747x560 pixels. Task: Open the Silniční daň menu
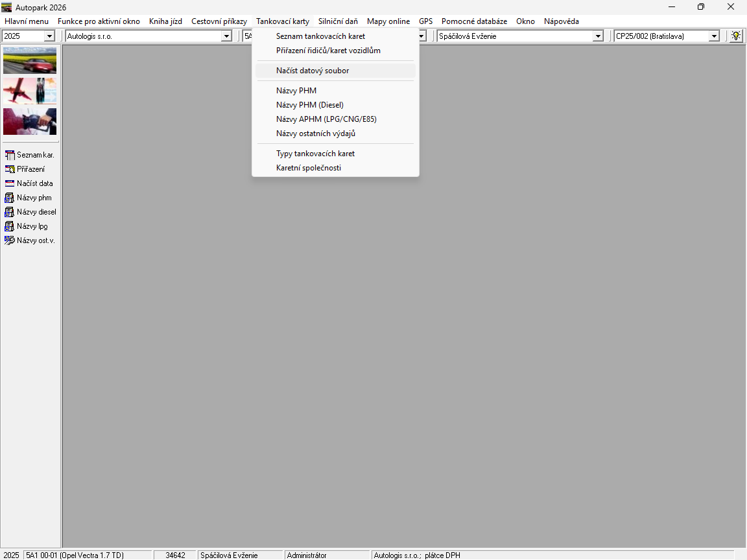(x=338, y=21)
